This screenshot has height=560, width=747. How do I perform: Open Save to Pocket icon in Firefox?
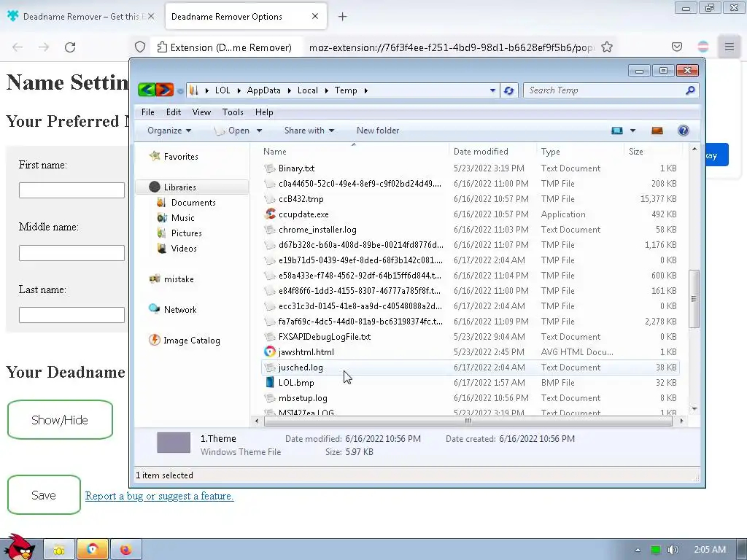coord(676,47)
